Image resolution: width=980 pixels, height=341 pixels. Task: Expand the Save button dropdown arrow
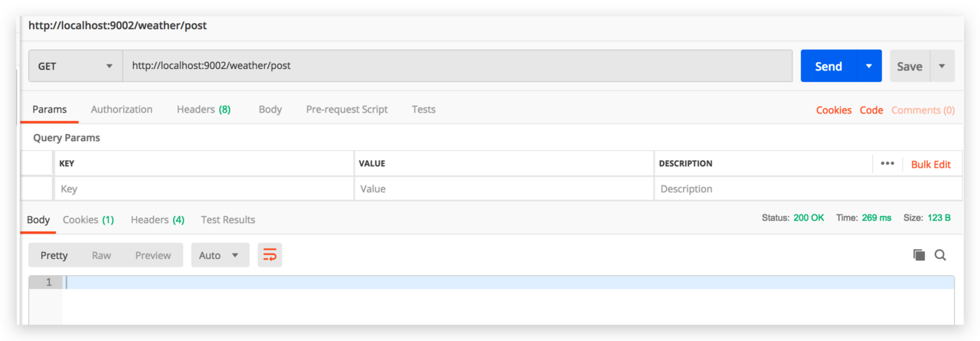click(942, 66)
